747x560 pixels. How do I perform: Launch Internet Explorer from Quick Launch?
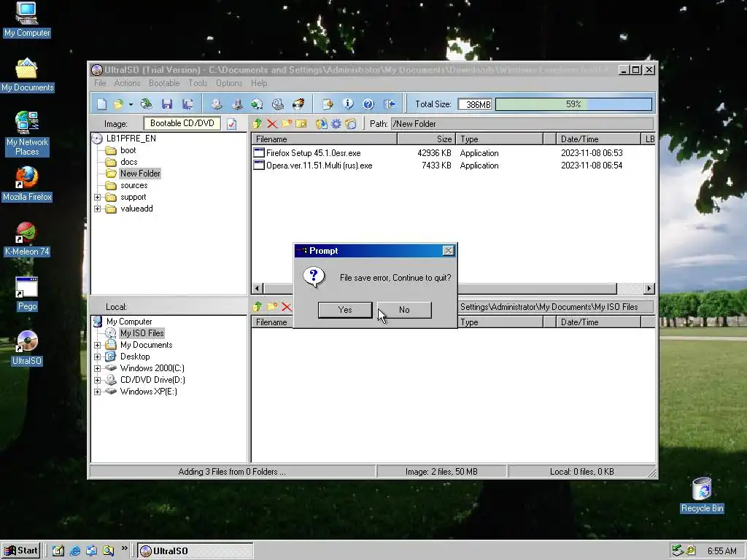75,551
